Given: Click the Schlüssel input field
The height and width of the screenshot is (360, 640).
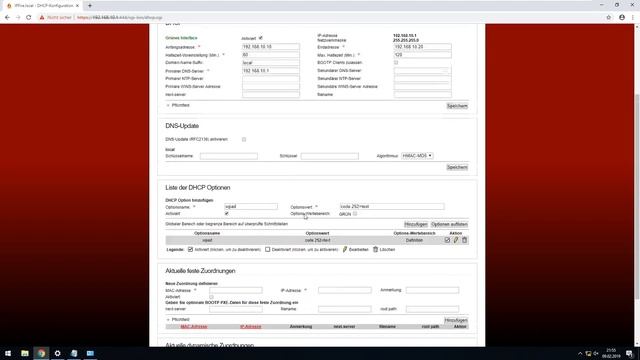Looking at the screenshot, I should [x=330, y=156].
